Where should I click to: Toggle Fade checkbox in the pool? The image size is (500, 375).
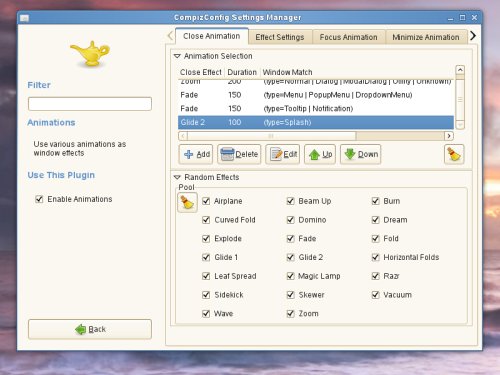(x=291, y=238)
